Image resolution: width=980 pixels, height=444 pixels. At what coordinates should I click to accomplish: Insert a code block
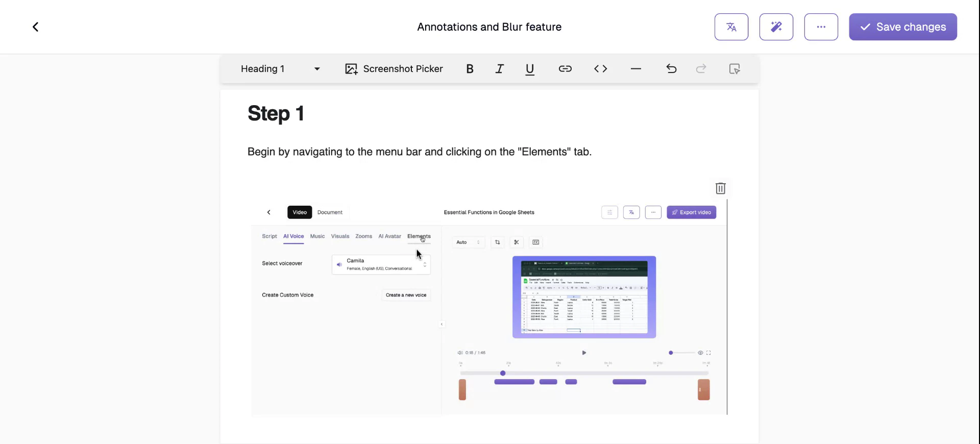601,69
